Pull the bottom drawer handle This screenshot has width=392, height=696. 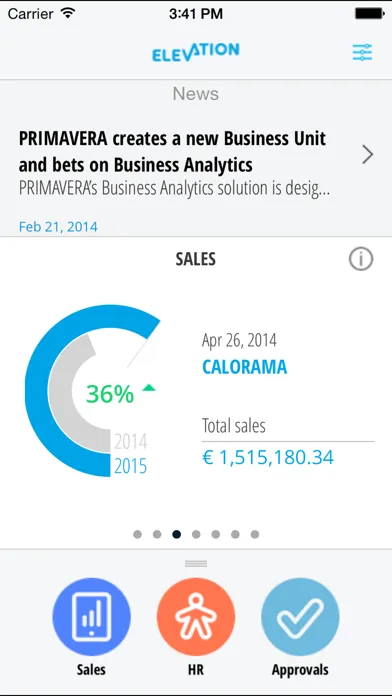(196, 564)
